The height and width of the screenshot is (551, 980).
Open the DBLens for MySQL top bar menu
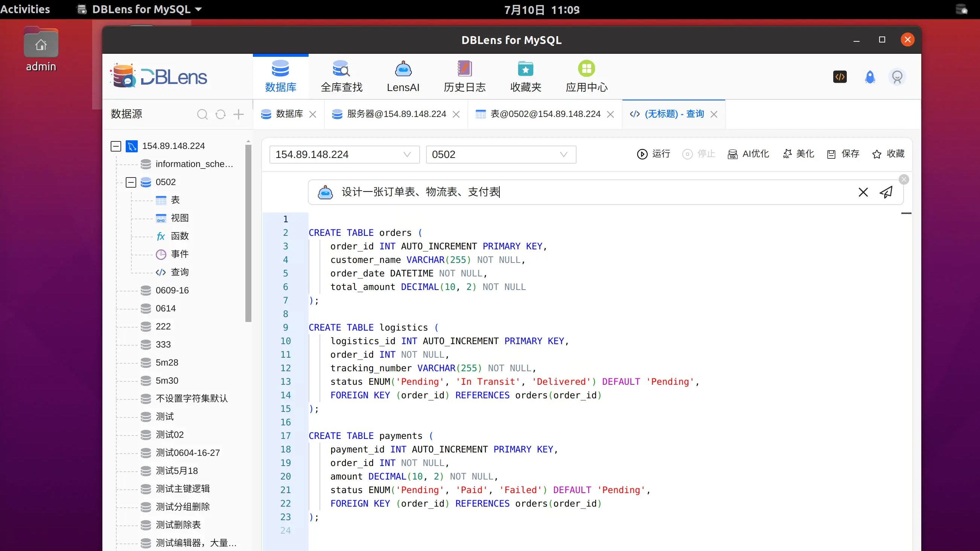pos(140,9)
